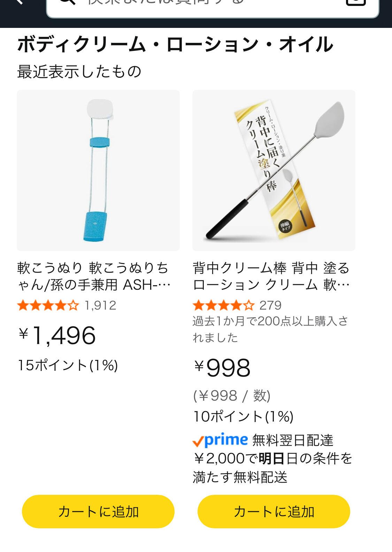This screenshot has width=392, height=552.
Task: Tap the search magnifier icon
Action: [x=67, y=2]
